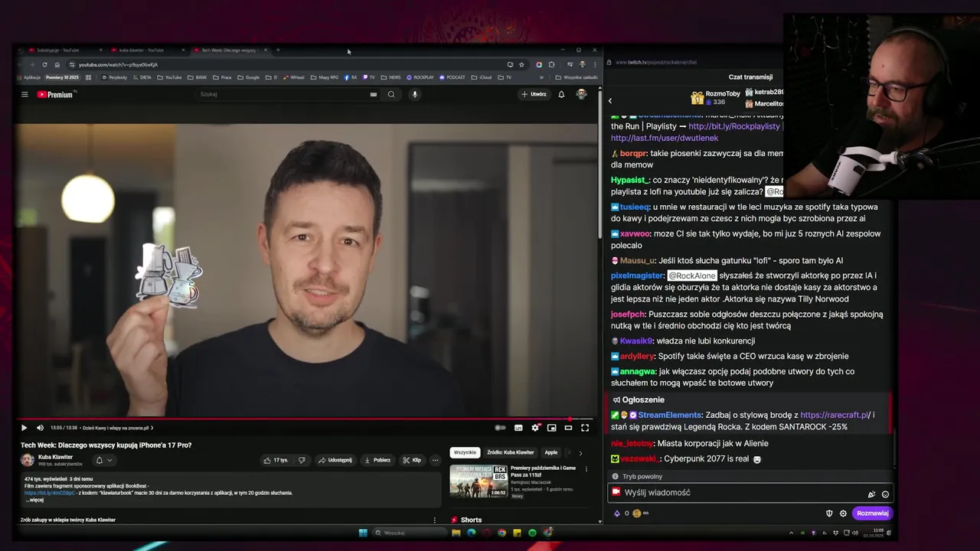980x551 pixels.
Task: Click Pobierz download button
Action: pyautogui.click(x=377, y=460)
